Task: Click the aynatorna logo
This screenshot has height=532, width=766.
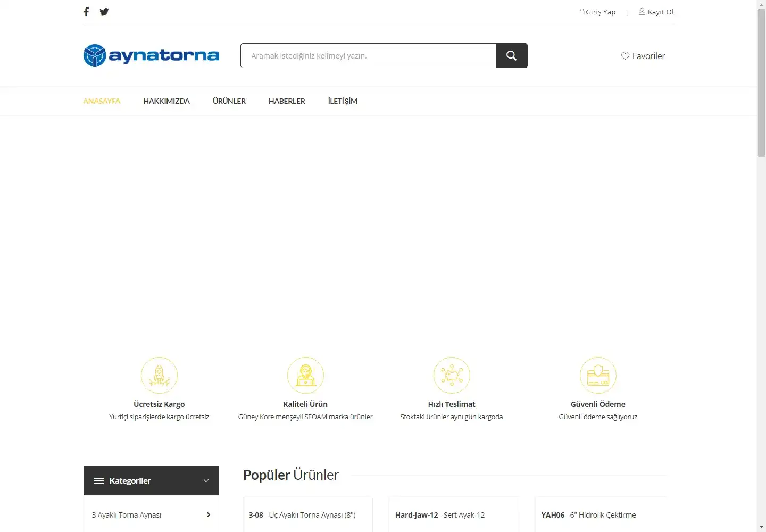Action: pos(151,55)
